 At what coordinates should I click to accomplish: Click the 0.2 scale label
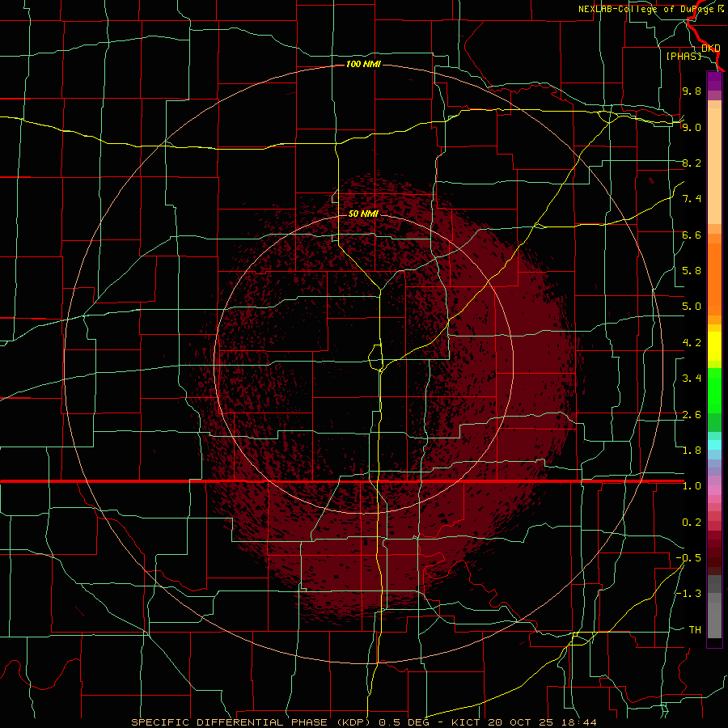(692, 523)
